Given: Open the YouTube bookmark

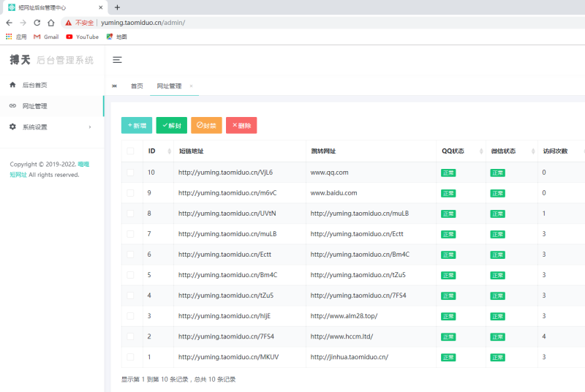Looking at the screenshot, I should pyautogui.click(x=83, y=37).
